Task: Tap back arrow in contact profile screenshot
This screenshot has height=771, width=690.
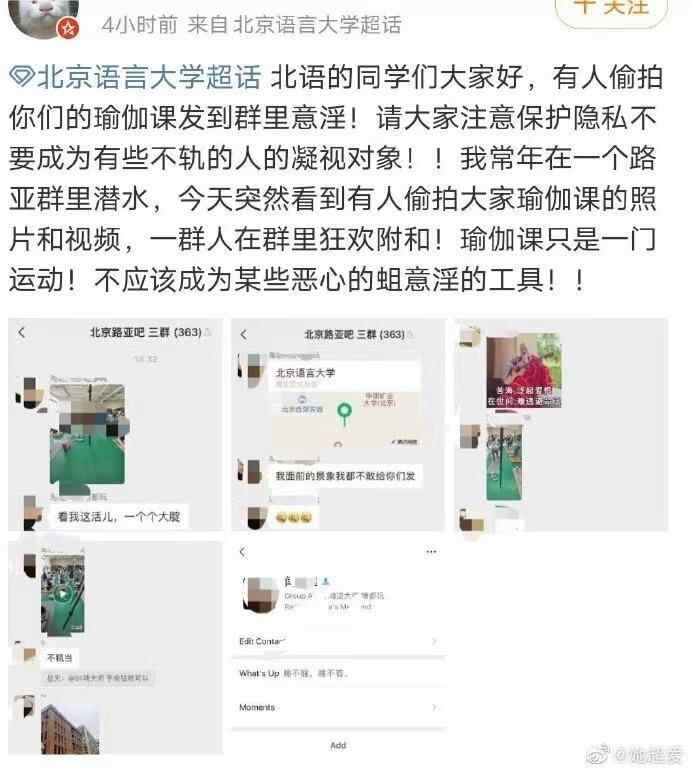Action: 242,552
